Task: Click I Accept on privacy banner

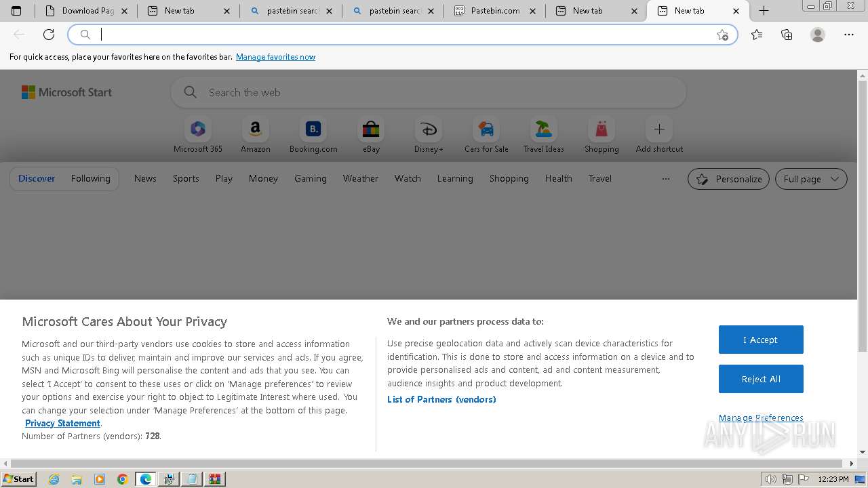Action: click(761, 340)
